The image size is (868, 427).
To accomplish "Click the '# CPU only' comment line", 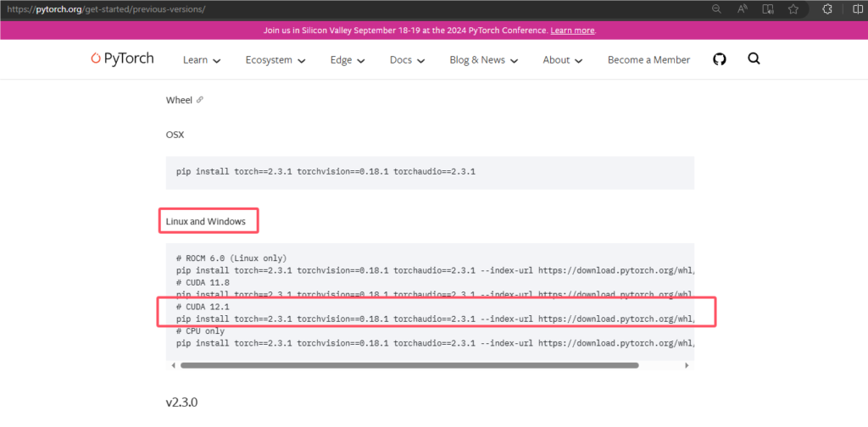I will tap(200, 330).
